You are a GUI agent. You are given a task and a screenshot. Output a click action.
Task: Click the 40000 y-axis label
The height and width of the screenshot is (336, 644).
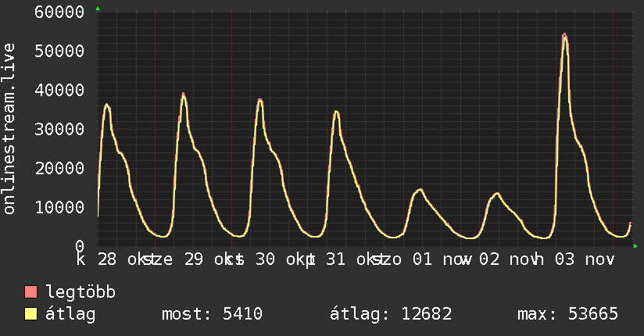click(x=59, y=90)
